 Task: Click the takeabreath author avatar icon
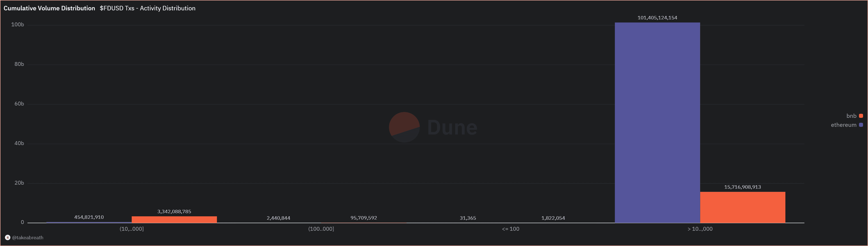click(7, 238)
